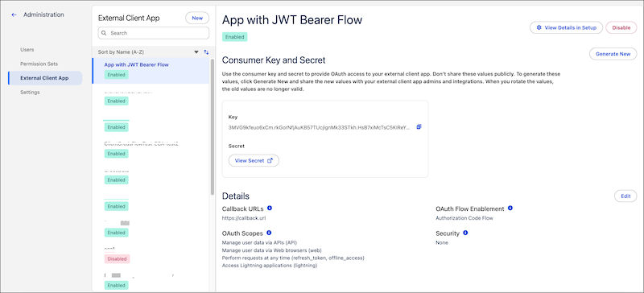Click 'Access Lightning applications (lightning)' scope
This screenshot has height=293, width=644.
click(x=270, y=266)
